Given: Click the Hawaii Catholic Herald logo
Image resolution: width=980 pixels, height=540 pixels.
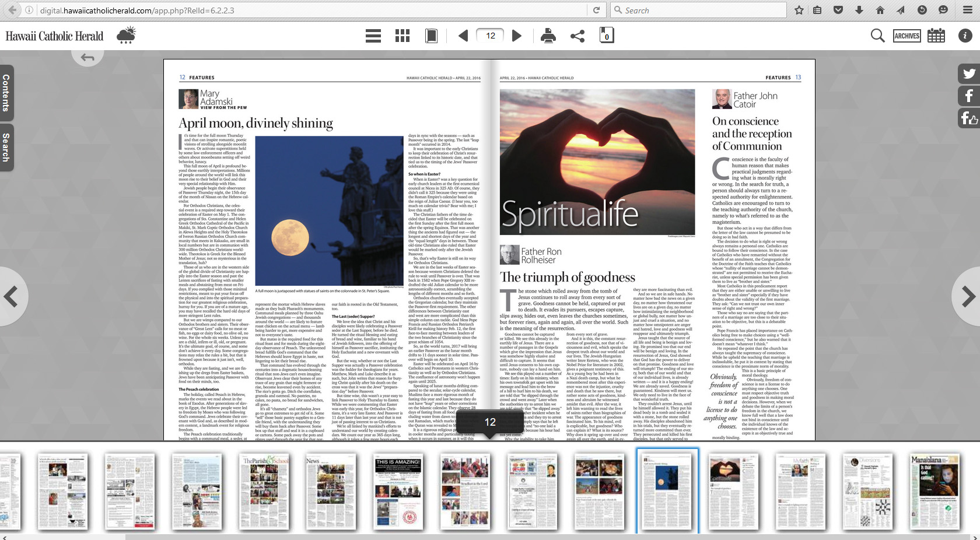Looking at the screenshot, I should pos(54,36).
